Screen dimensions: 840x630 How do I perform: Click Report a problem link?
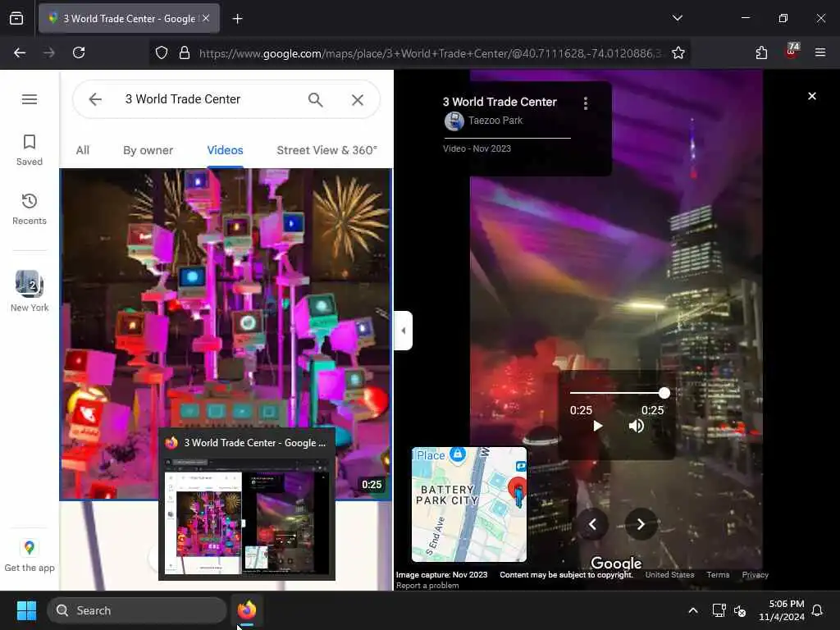[427, 586]
